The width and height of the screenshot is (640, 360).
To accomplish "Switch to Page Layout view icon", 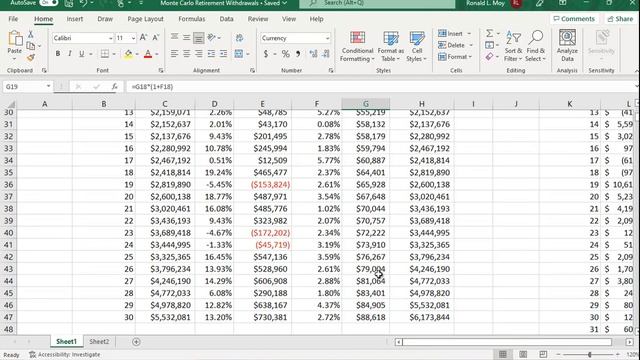I will (x=523, y=354).
